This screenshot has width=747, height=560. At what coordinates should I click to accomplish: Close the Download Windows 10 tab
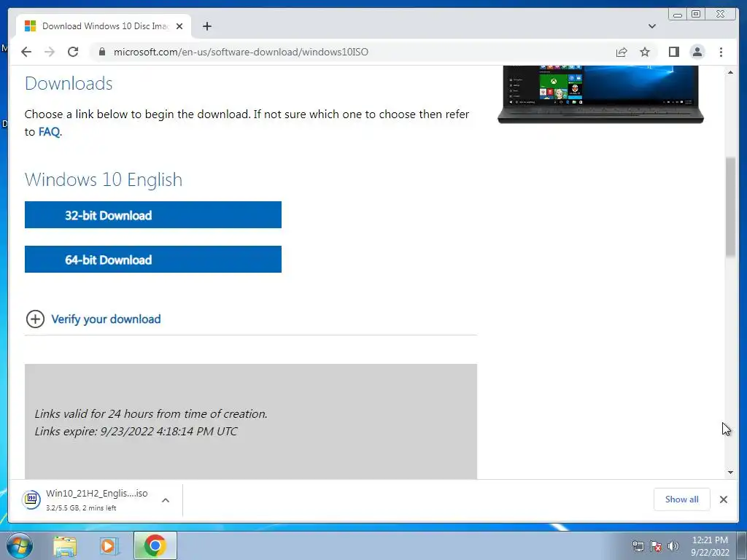tap(179, 26)
